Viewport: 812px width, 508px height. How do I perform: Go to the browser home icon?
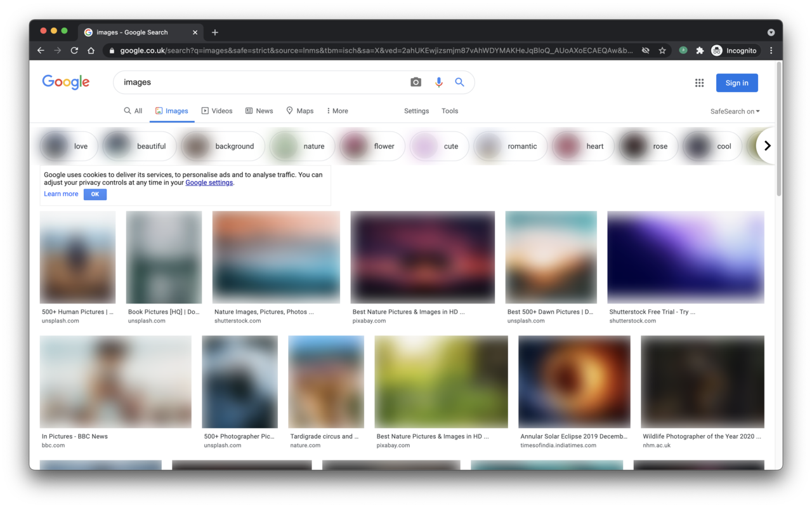[91, 50]
